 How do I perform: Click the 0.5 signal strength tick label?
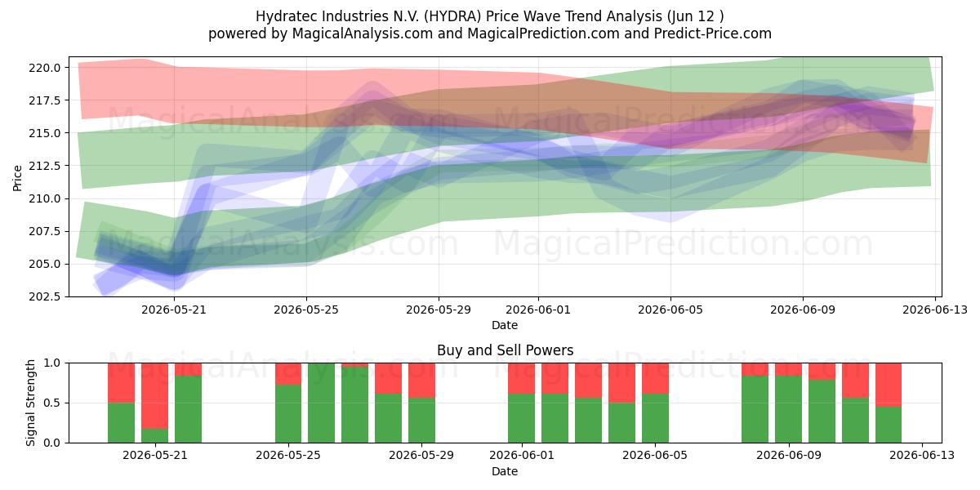tap(53, 403)
